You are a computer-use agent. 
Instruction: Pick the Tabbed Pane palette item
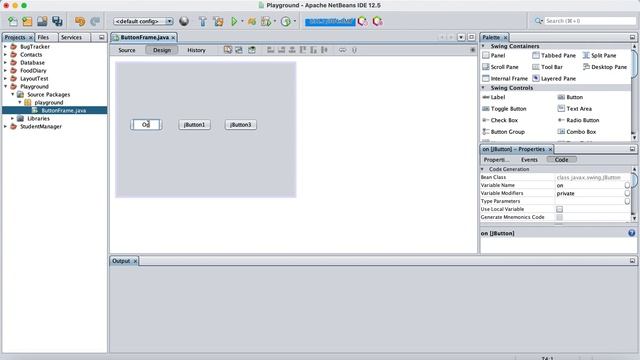coord(554,56)
